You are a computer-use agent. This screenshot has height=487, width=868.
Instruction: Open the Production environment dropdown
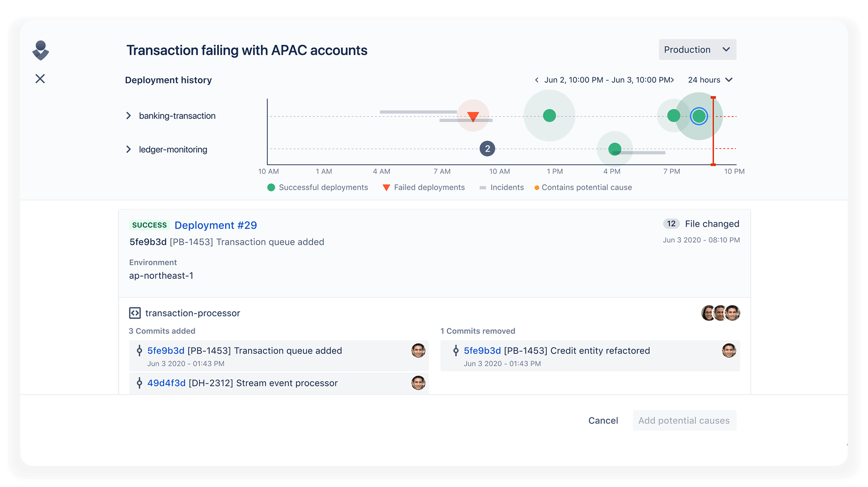pyautogui.click(x=697, y=50)
